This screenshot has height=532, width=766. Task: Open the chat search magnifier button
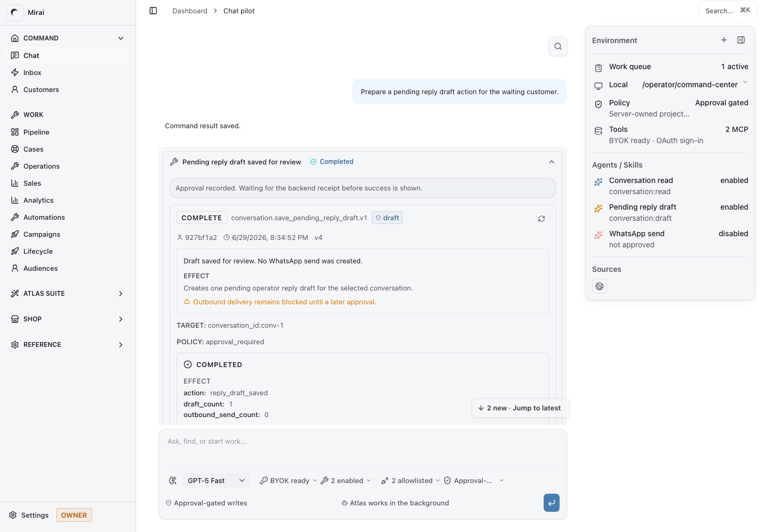click(x=558, y=46)
